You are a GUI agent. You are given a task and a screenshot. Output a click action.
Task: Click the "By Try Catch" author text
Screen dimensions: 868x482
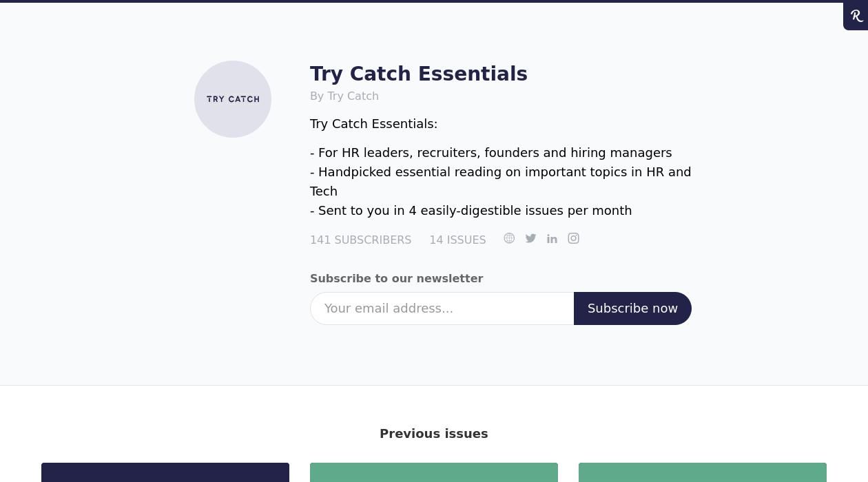point(344,96)
